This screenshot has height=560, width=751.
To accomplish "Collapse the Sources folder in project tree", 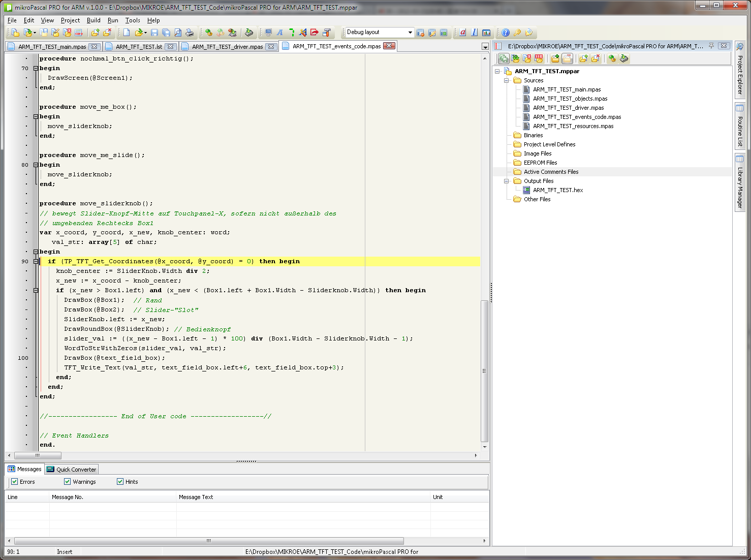I will pyautogui.click(x=507, y=80).
